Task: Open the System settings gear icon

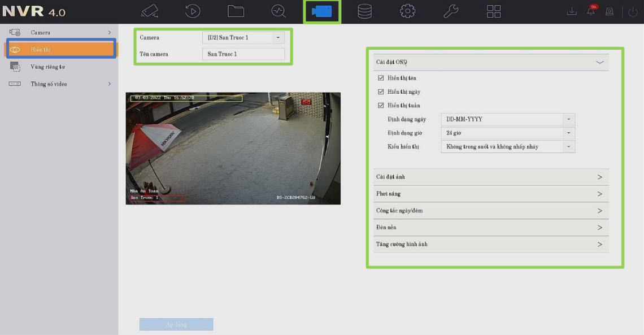Action: [407, 11]
